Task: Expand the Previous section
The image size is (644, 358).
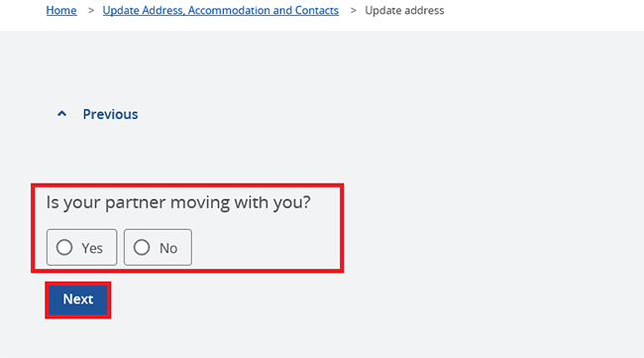Action: coord(97,114)
